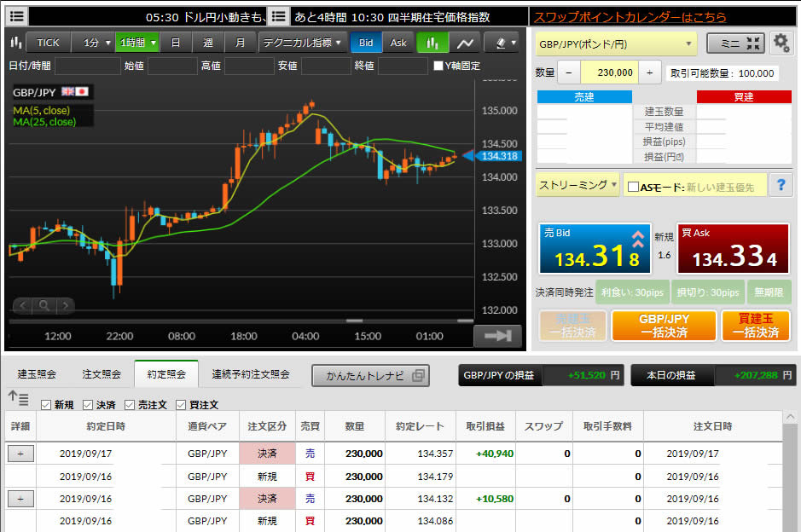This screenshot has height=532, width=801.
Task: Uncheck 買注文 filter checkbox
Action: click(181, 405)
